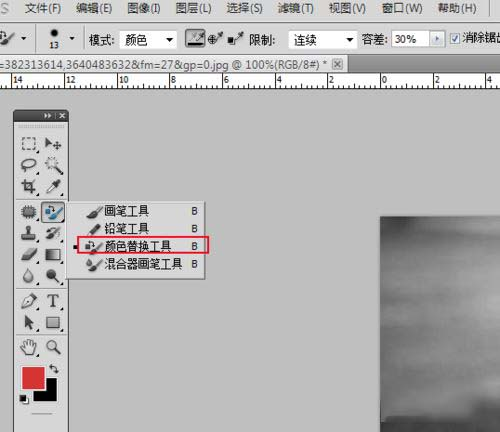
Task: Click the grayscale image canvas
Action: [x=440, y=324]
